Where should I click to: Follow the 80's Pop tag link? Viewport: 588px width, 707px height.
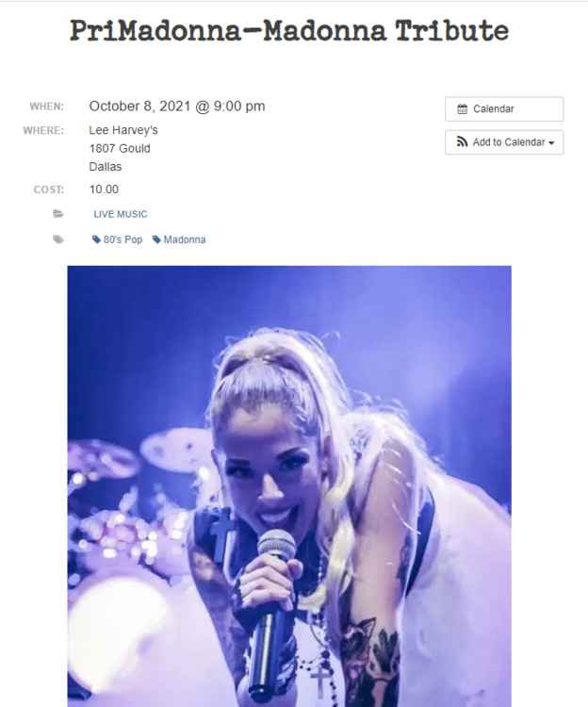tap(117, 239)
